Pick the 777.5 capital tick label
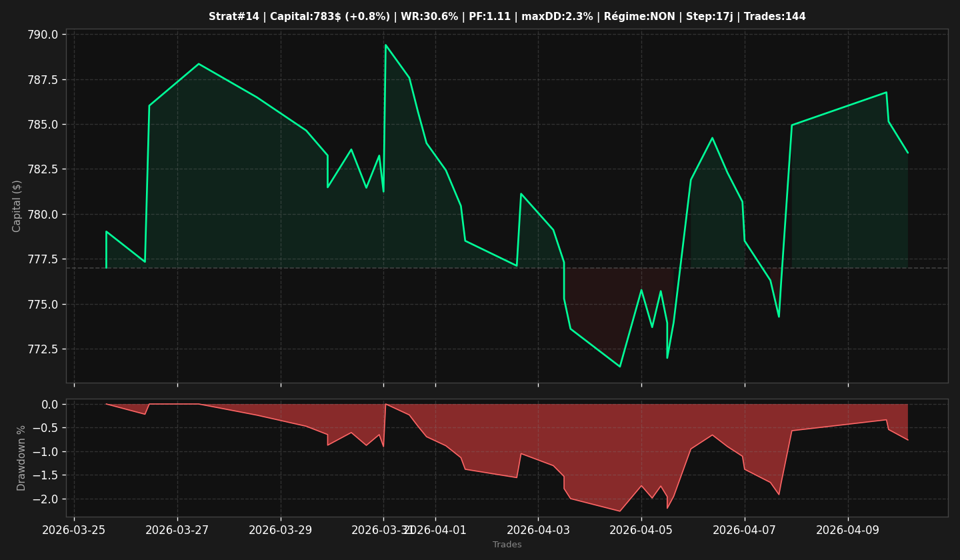Viewport: 960px width, 560px height. click(x=43, y=259)
